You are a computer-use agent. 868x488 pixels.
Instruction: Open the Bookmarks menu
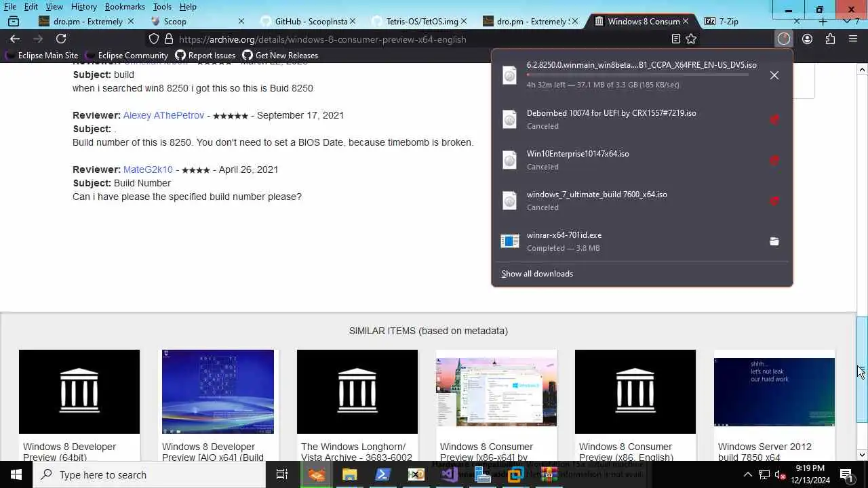click(x=125, y=6)
